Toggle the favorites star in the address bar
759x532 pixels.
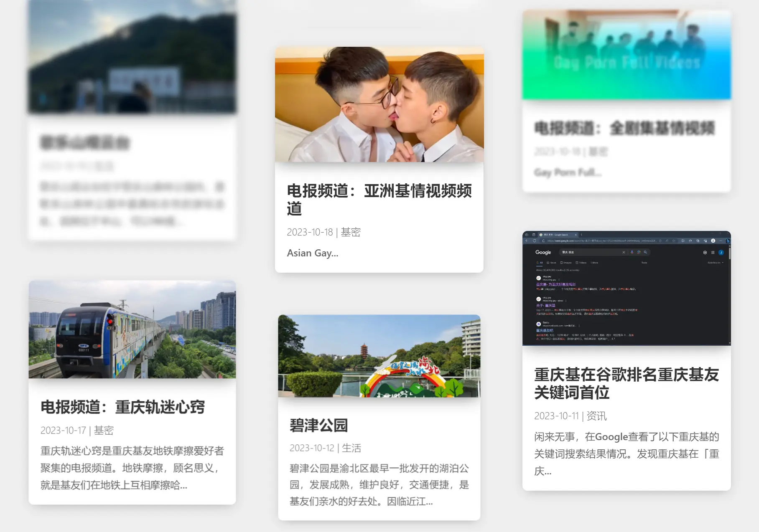tap(673, 241)
